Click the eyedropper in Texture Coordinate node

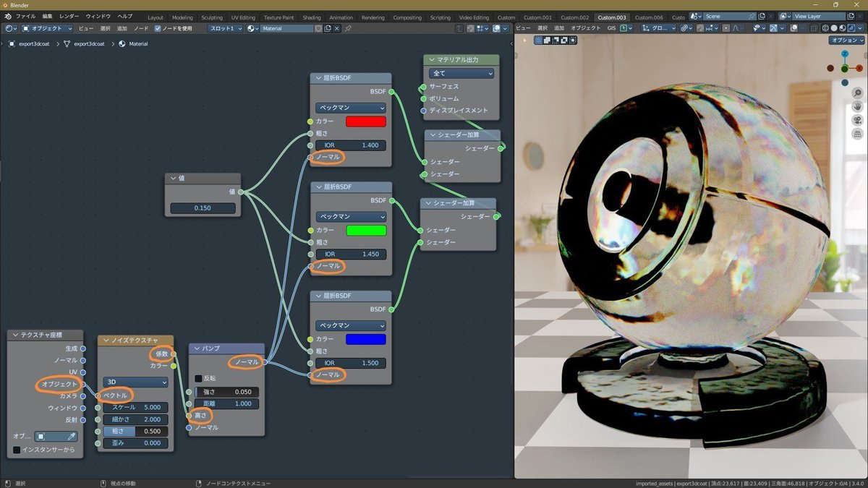point(72,436)
